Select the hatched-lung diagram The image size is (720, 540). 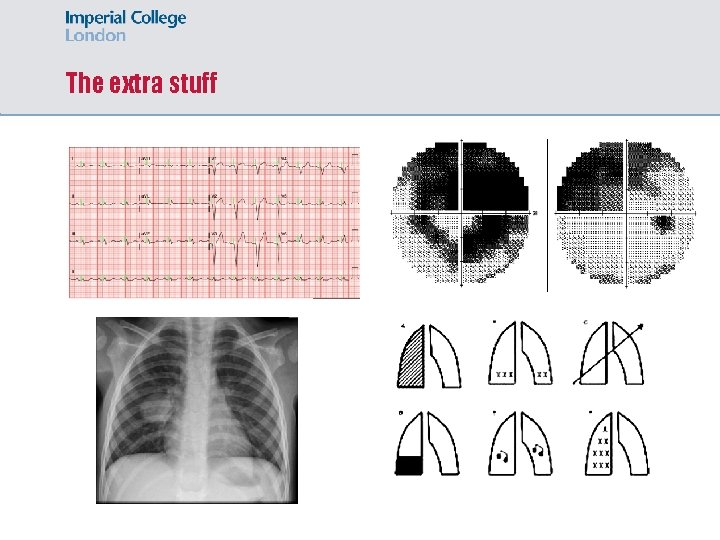click(x=429, y=356)
